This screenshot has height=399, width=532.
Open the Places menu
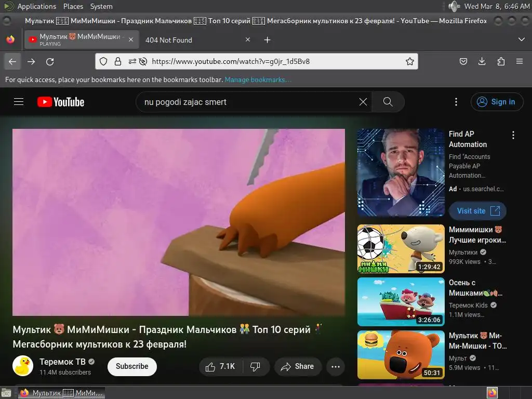pyautogui.click(x=73, y=6)
